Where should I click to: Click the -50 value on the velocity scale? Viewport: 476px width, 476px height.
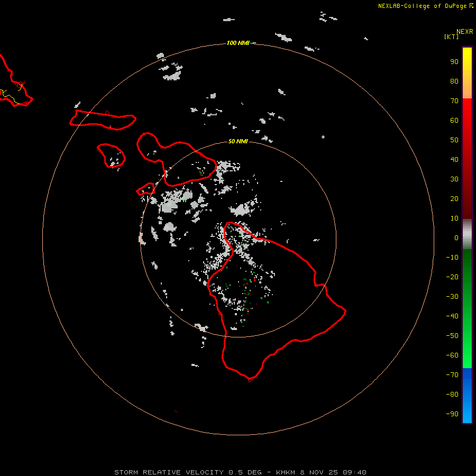[x=452, y=336]
